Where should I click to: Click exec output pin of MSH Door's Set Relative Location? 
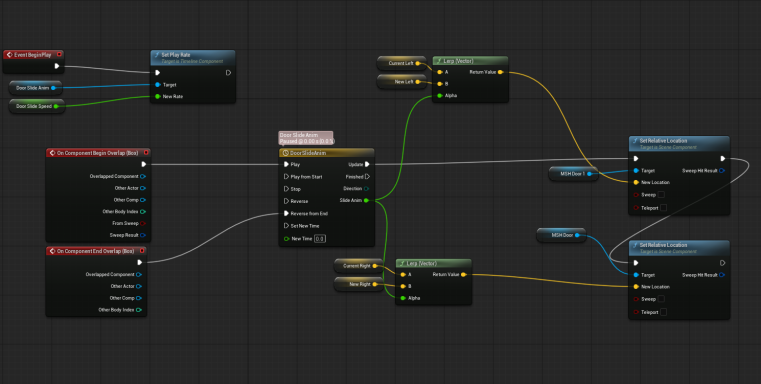tap(723, 263)
